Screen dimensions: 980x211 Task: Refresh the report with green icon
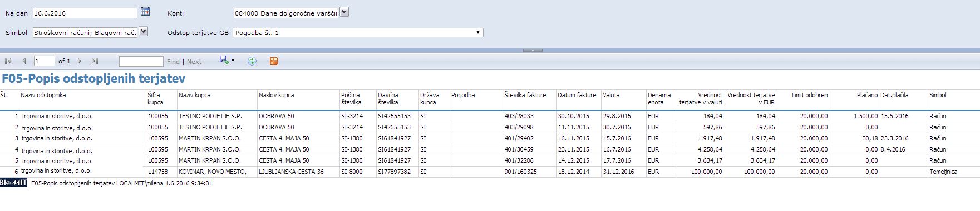252,61
